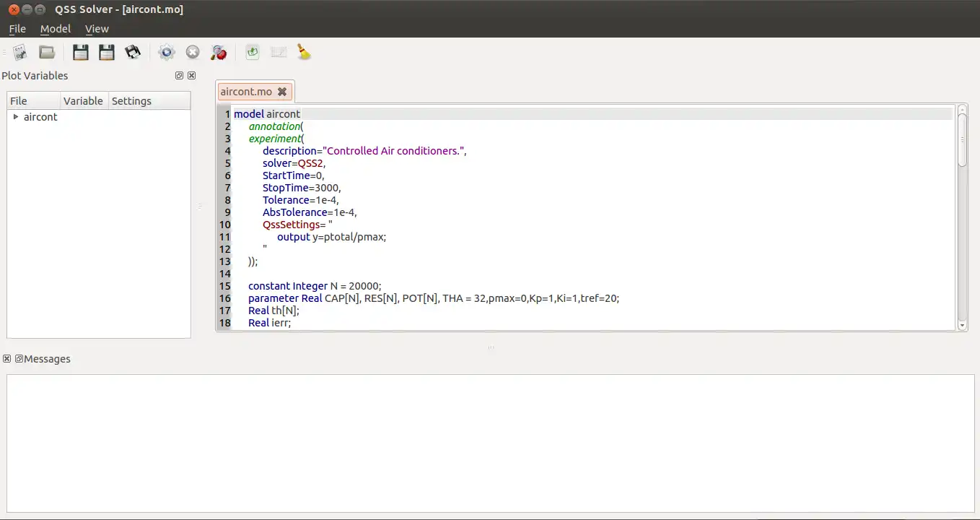Click the editor scrollbar up arrow
Screen dimensions: 980x520
point(962,109)
